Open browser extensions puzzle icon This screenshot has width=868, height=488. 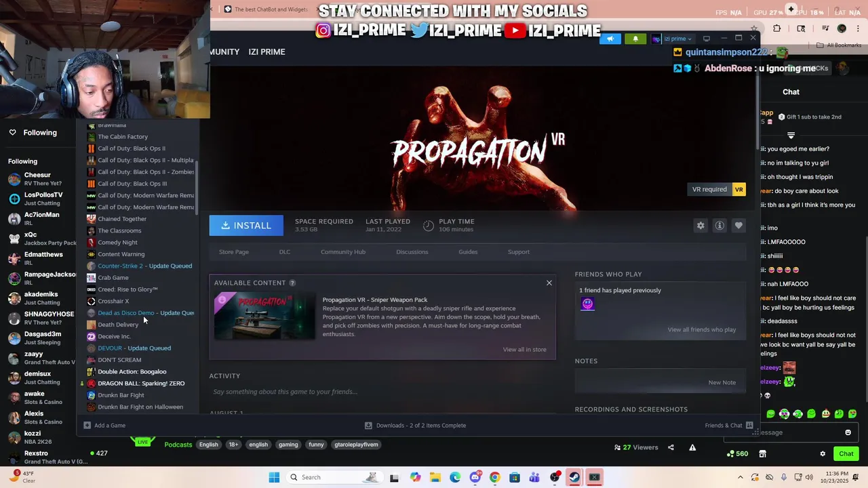(776, 28)
